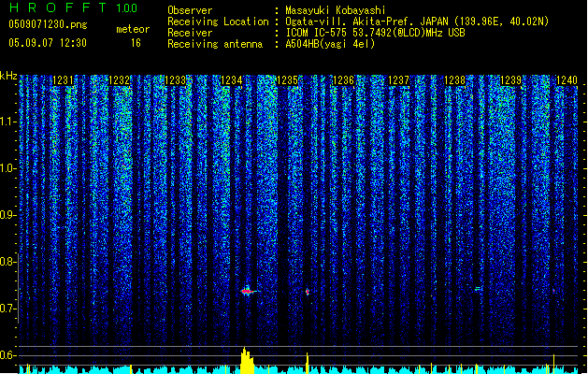Viewport: 588px width, 374px height.
Task: Click the 1231 time marker
Action: click(63, 80)
